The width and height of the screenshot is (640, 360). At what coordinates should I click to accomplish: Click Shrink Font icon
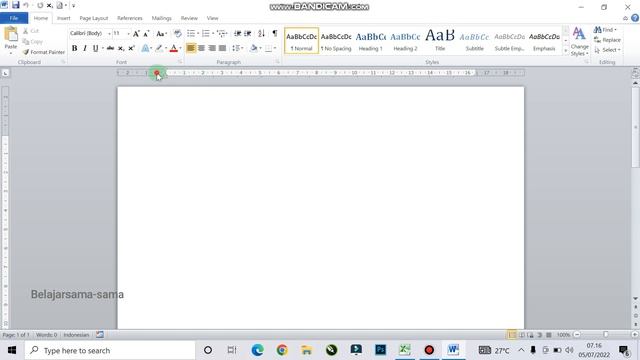click(x=146, y=33)
